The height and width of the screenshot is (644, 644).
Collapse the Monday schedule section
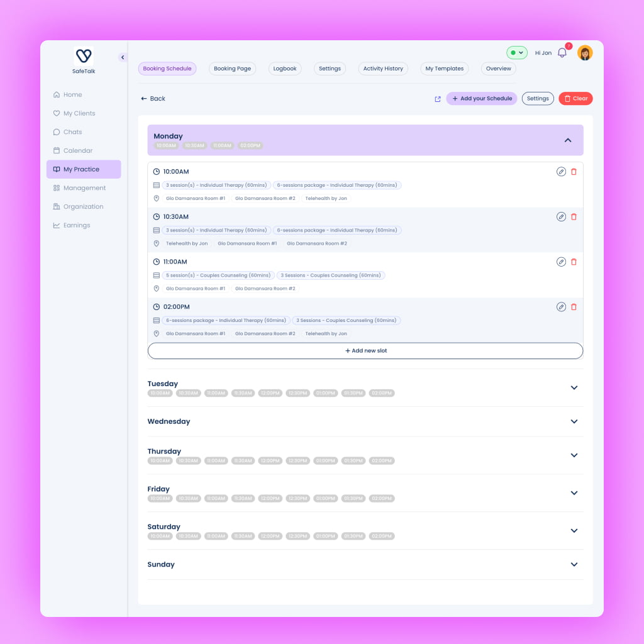(x=568, y=140)
